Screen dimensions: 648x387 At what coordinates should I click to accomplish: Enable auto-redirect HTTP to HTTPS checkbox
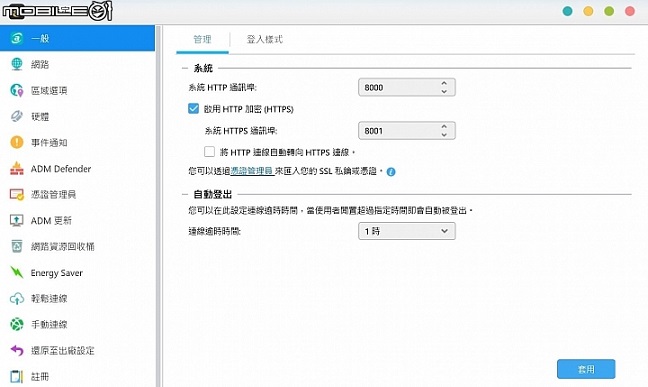[209, 152]
